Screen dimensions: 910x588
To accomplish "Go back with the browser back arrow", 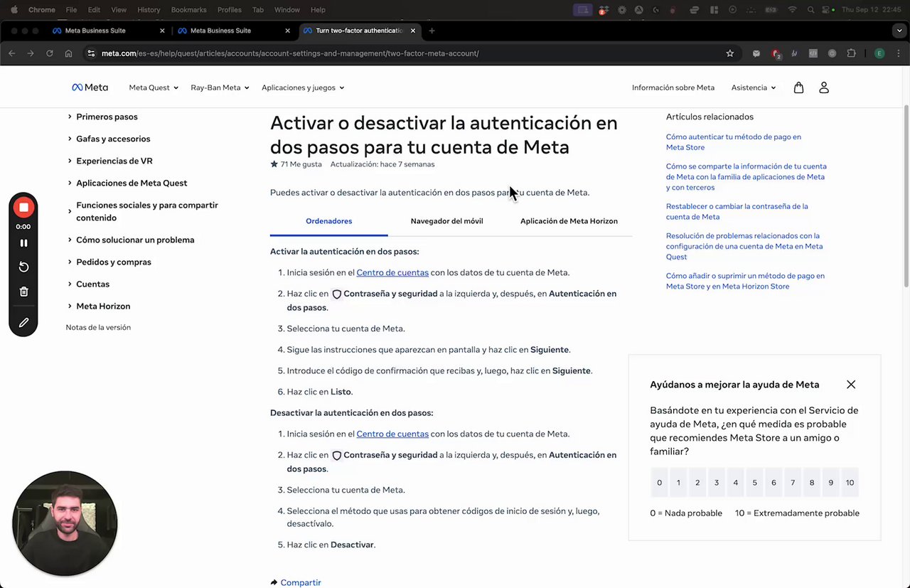I will point(11,53).
